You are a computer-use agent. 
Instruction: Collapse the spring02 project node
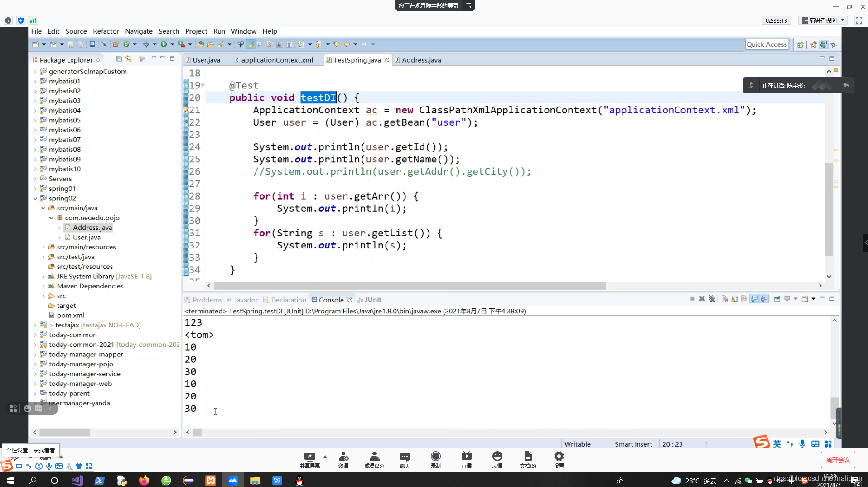[x=35, y=199]
